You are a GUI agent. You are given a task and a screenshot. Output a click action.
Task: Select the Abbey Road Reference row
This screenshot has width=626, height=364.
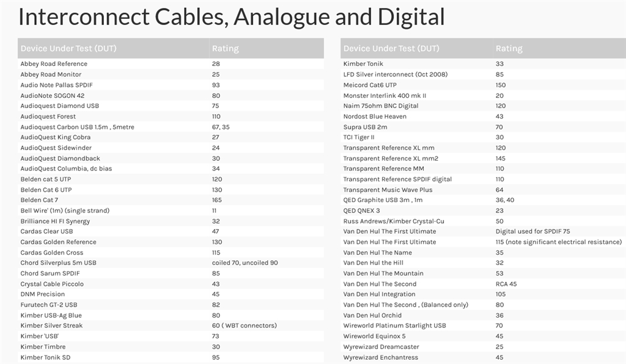pos(54,64)
